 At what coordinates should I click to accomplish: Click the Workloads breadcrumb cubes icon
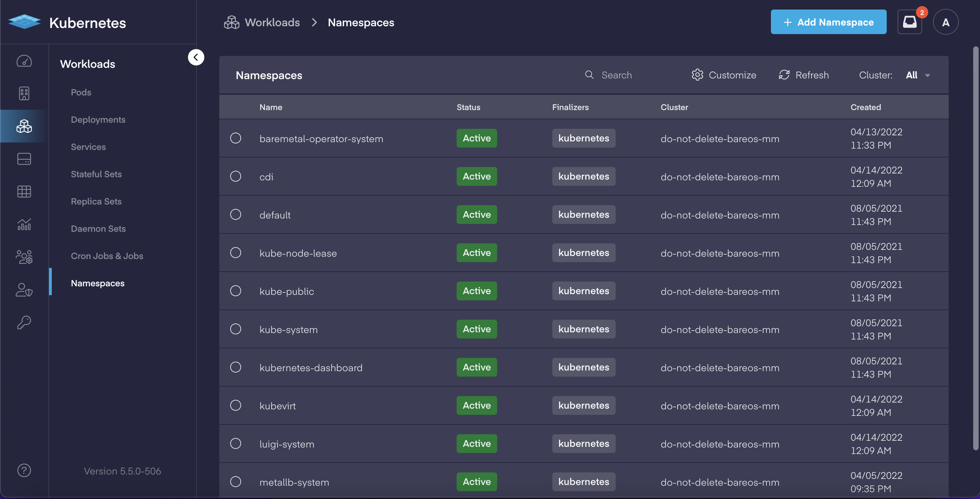pos(231,22)
